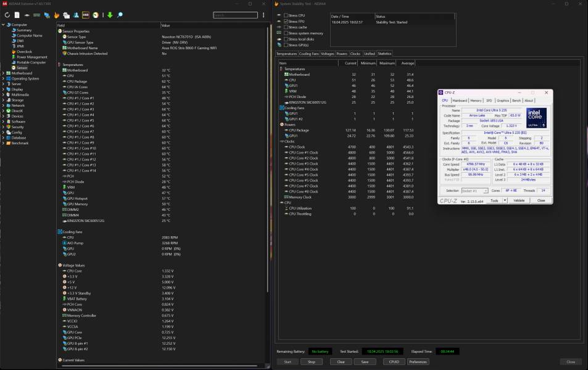Select Summary in the Computer tree

pos(24,30)
